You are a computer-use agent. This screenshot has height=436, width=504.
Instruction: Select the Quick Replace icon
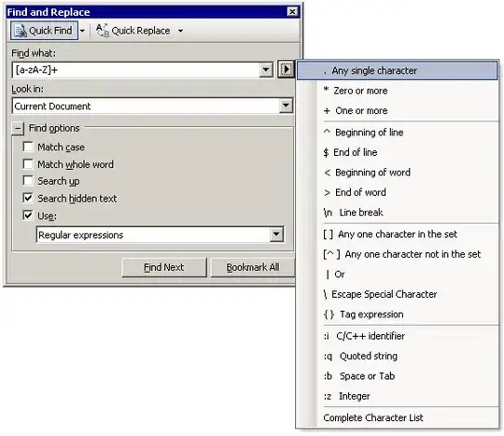pos(103,31)
